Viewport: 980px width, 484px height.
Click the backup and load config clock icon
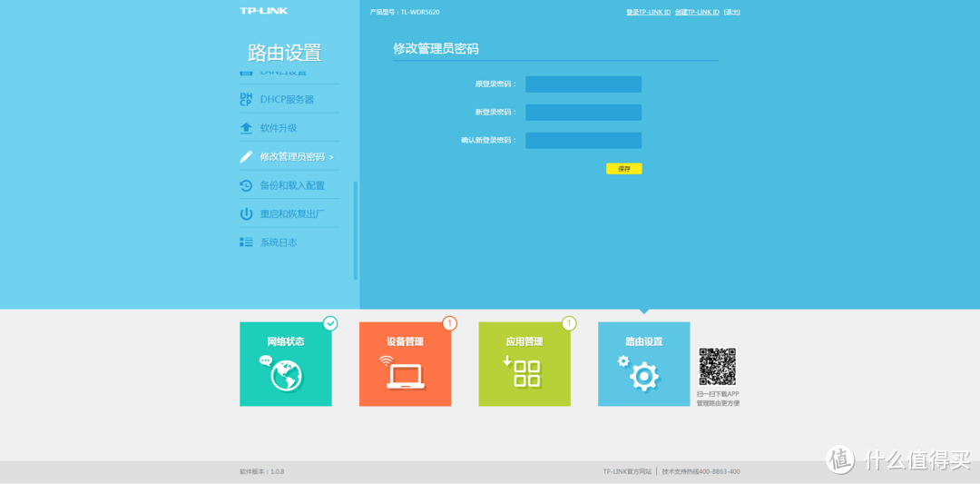tap(246, 185)
